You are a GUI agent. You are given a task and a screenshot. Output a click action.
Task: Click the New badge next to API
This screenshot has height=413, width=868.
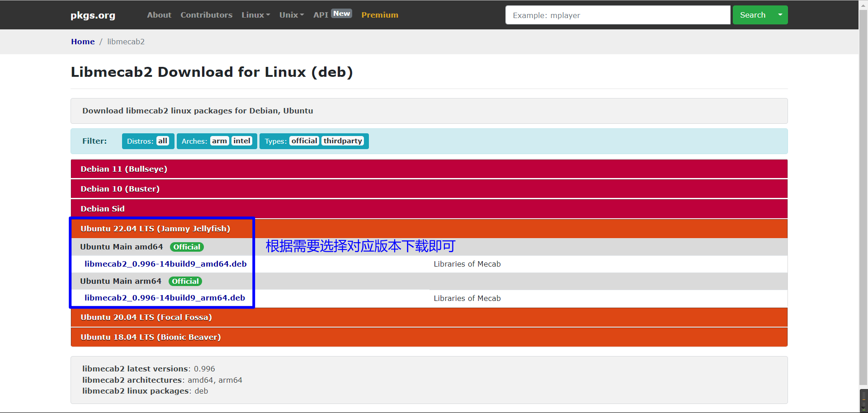coord(341,13)
